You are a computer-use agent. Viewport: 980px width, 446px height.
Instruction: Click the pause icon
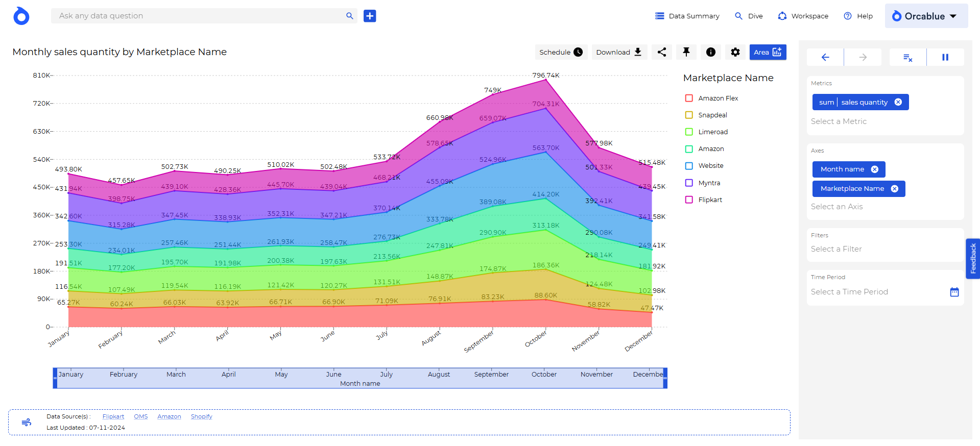tap(945, 57)
